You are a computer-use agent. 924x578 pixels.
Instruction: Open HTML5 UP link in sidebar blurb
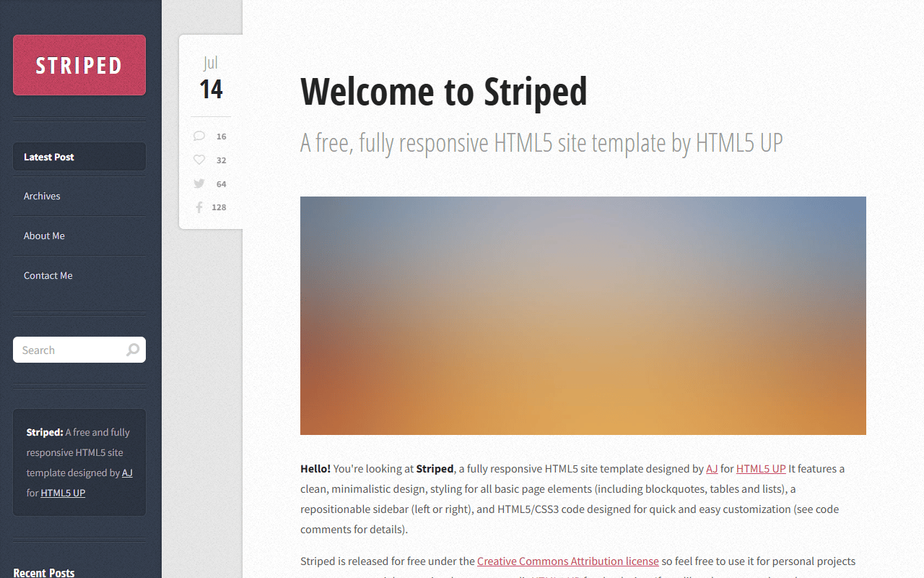click(x=63, y=493)
